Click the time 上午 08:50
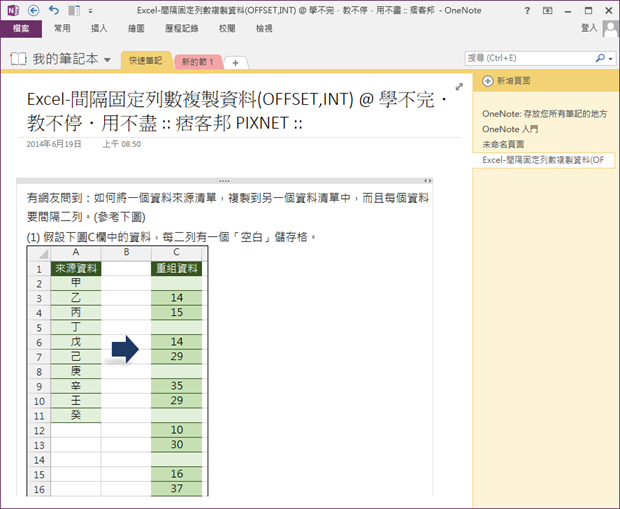Viewport: 620px width, 509px height. (x=122, y=144)
